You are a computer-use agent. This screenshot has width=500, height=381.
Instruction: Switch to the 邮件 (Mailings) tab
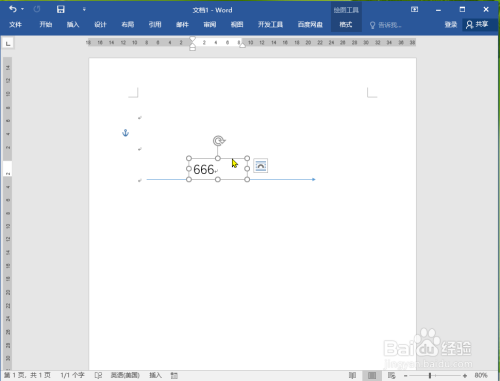tap(182, 24)
